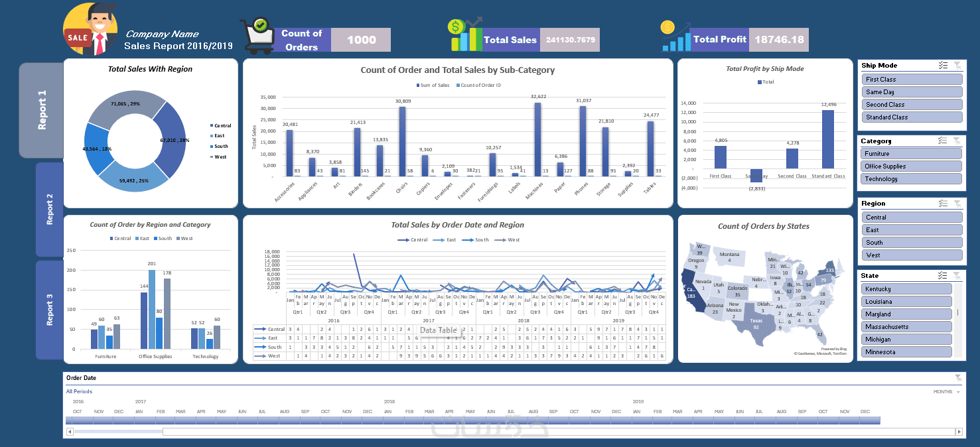Select Massachusetts in State slicer
Viewport: 980px width, 447px height.
point(907,327)
